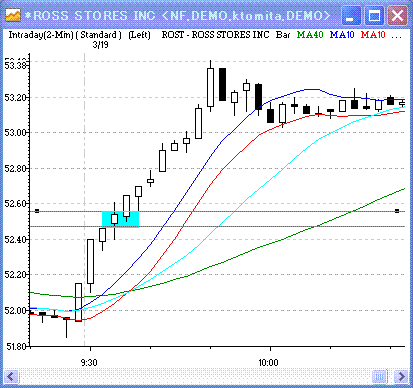This screenshot has width=413, height=388.
Task: Click the 53.20 price axis label
Action: (15, 98)
